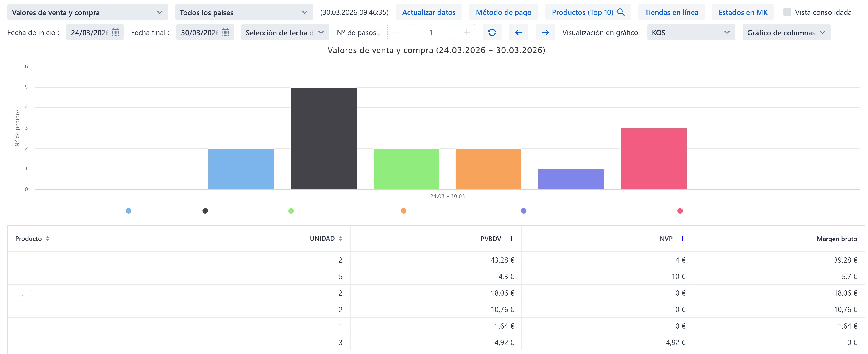The width and height of the screenshot is (868, 354).
Task: Enable the Vista consolidada checkbox
Action: pos(787,12)
